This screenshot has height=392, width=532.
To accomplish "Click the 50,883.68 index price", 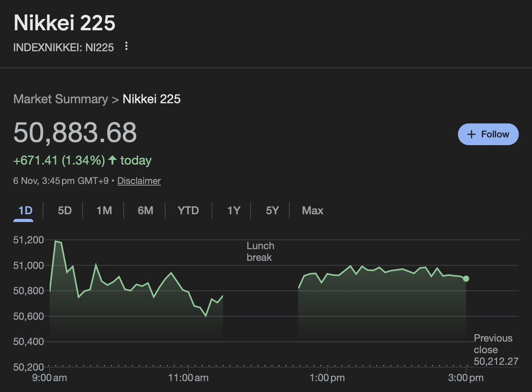I will (75, 132).
